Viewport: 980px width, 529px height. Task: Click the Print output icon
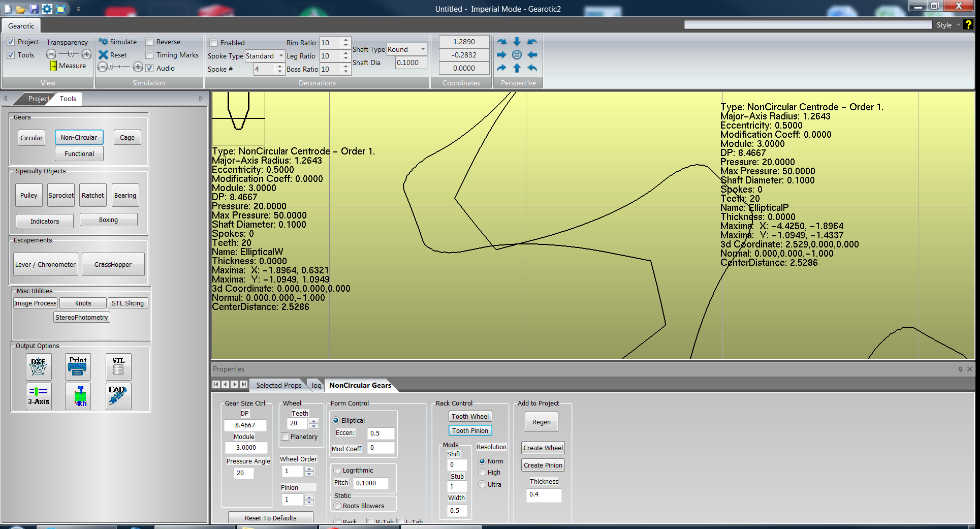point(78,366)
